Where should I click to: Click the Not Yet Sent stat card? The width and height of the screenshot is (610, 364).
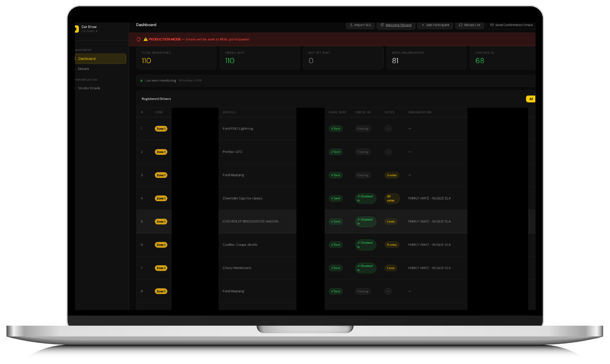point(343,58)
